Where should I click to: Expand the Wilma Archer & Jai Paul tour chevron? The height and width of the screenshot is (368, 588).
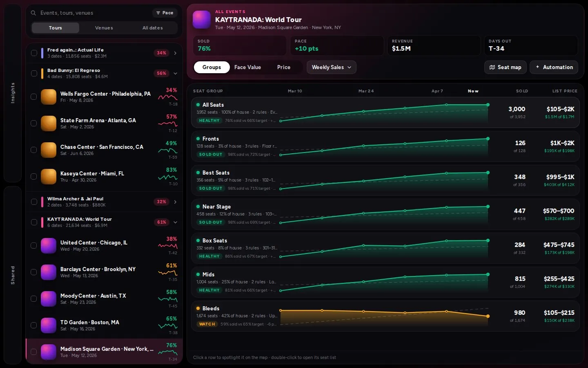coord(175,202)
